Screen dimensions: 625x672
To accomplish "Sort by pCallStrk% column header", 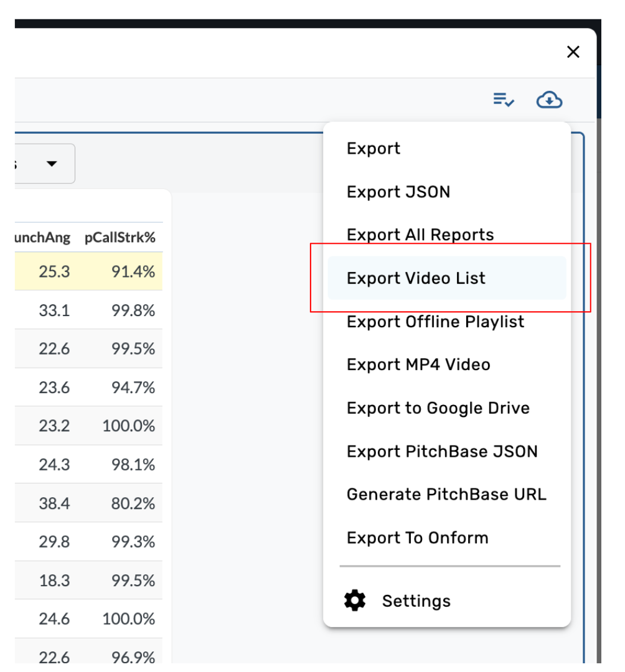I will click(120, 238).
